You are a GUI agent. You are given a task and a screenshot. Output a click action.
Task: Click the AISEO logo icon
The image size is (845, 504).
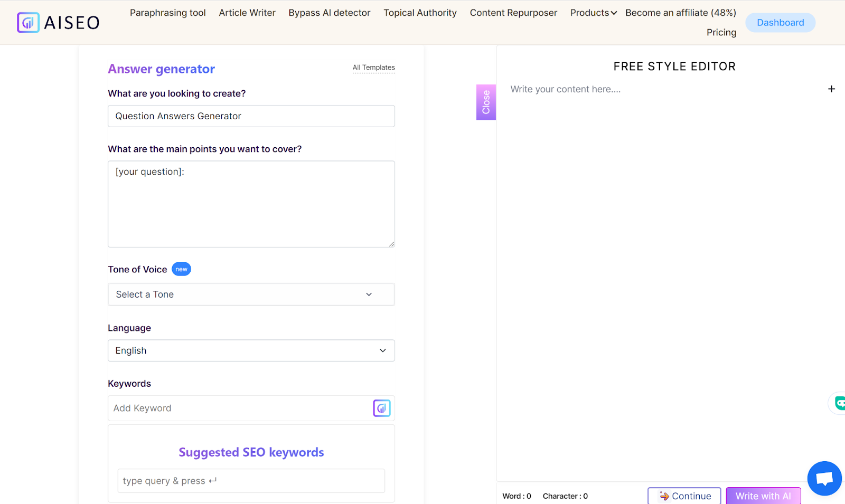pyautogui.click(x=28, y=23)
